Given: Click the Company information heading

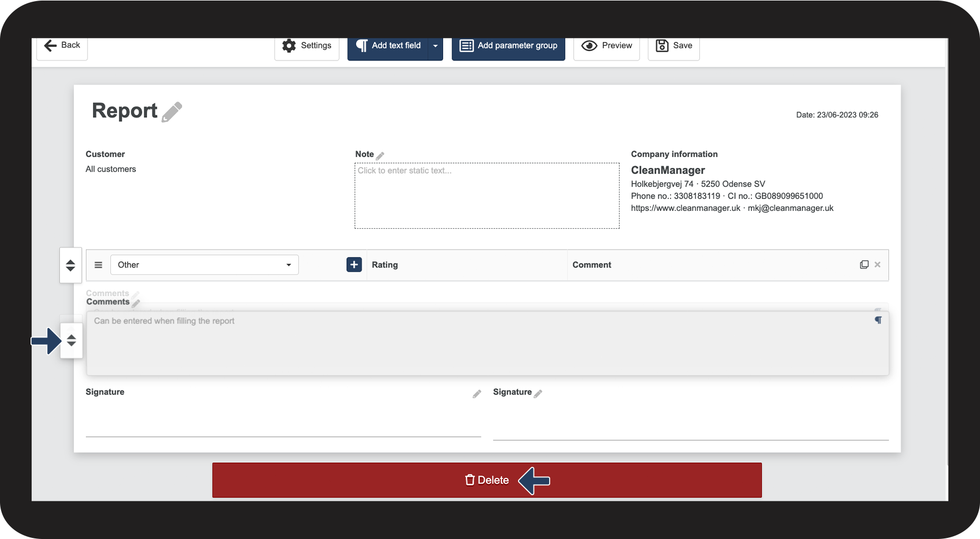Looking at the screenshot, I should click(x=674, y=154).
